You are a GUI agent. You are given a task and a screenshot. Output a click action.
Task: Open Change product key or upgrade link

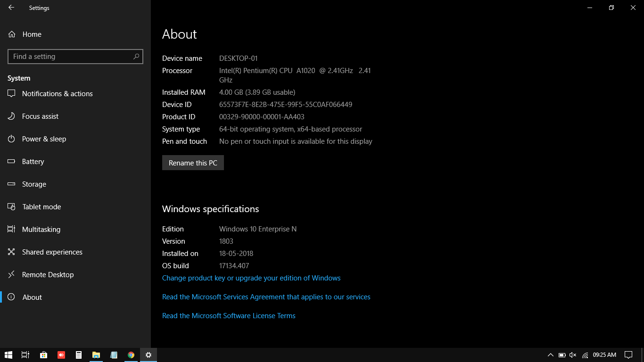click(x=251, y=278)
